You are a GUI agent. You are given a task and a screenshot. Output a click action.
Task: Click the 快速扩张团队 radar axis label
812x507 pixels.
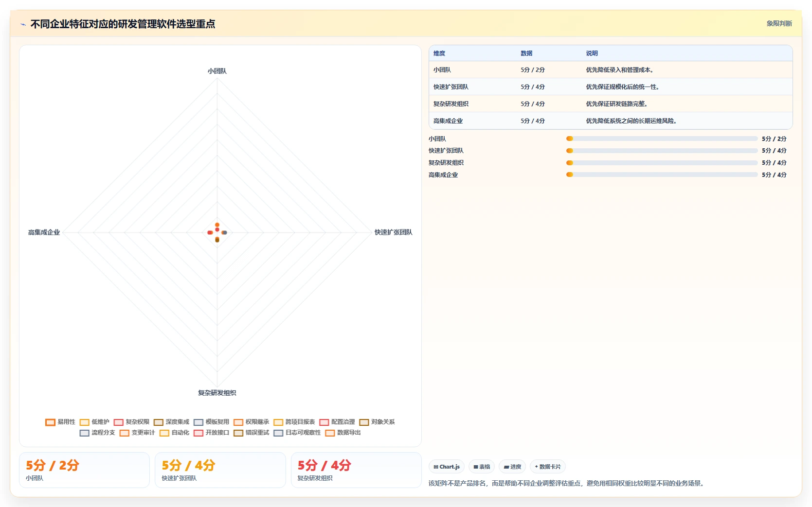[x=393, y=232]
